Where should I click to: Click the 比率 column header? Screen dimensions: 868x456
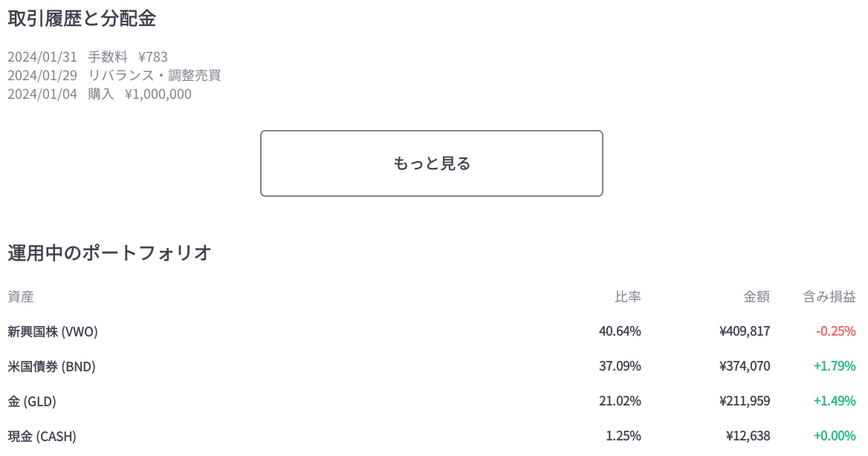pos(628,296)
